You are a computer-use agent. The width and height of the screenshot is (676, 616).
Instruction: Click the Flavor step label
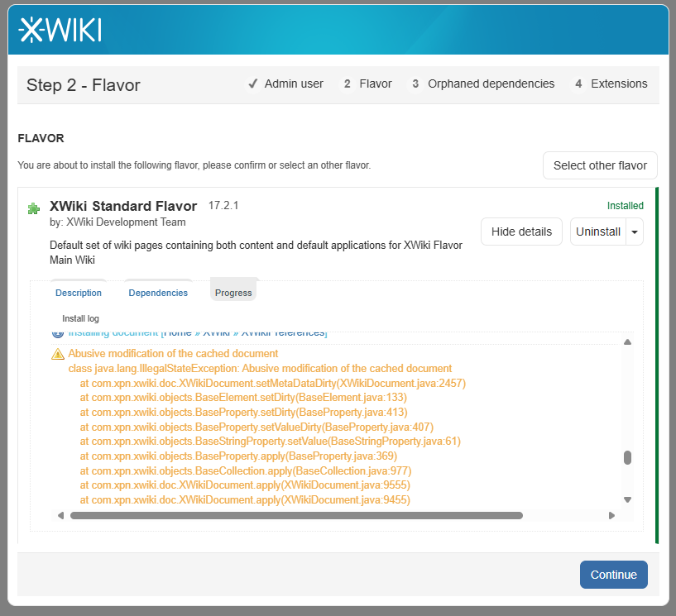click(x=376, y=84)
